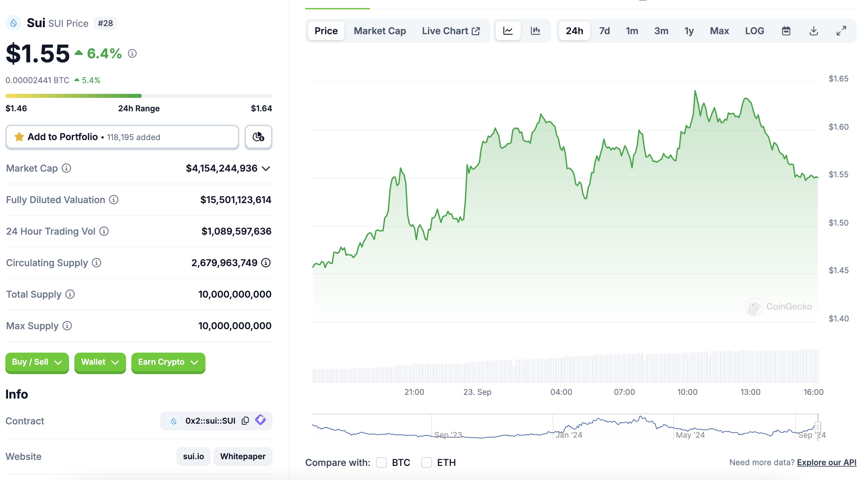Click info icon beside 2,679,963,749 value

tap(266, 262)
